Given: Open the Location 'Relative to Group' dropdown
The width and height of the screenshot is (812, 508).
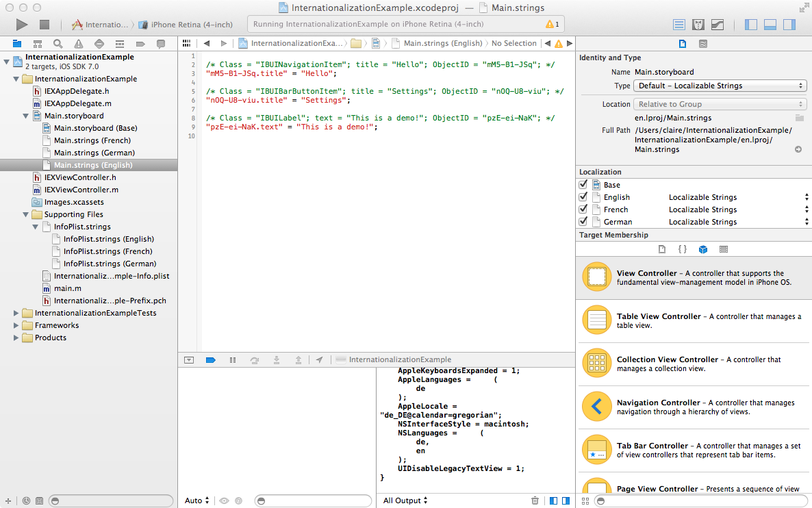Looking at the screenshot, I should [720, 104].
